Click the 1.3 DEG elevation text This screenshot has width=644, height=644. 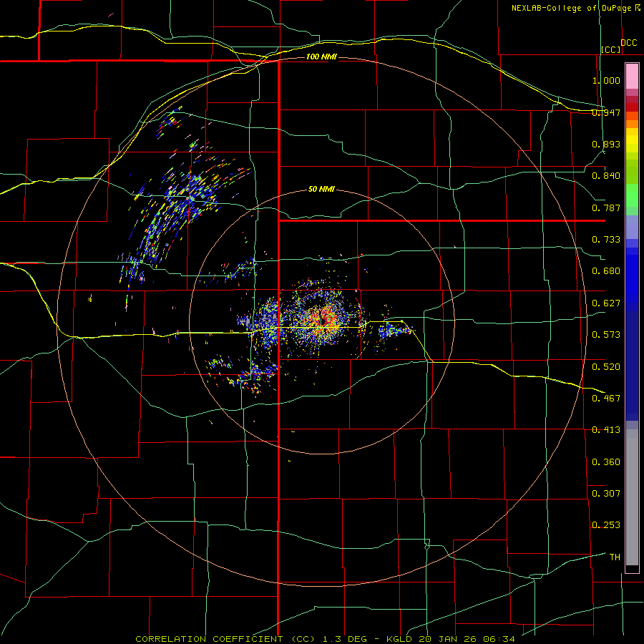click(344, 639)
